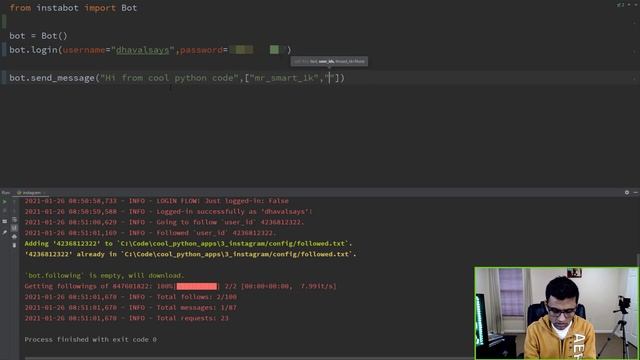Click the Stop process icon in Run panel
Screen dimensions: 640x360
[4, 211]
